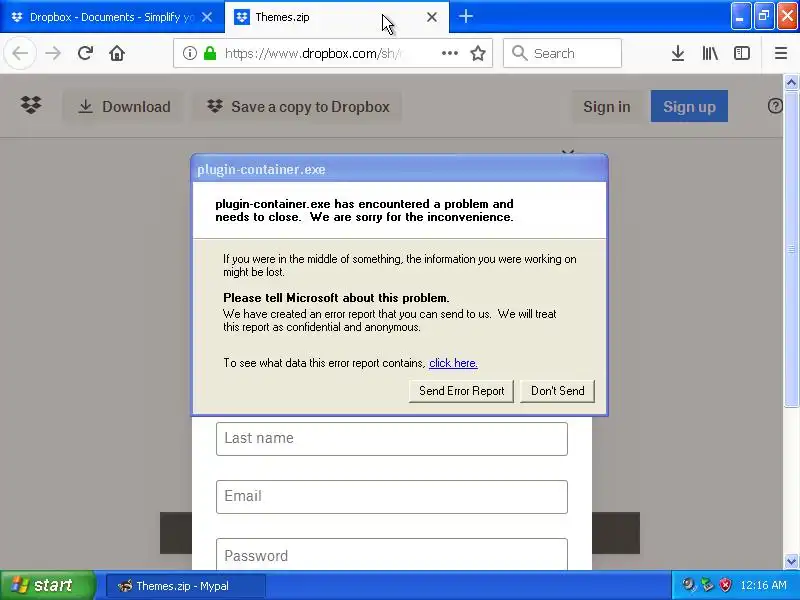The image size is (800, 600).
Task: Minimize the browser window
Action: pos(740,16)
